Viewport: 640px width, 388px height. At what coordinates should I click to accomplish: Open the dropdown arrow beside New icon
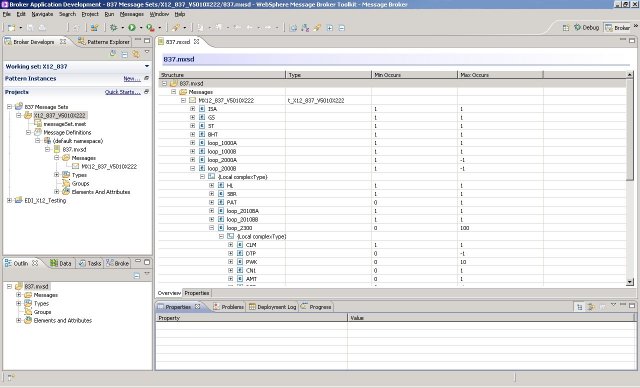point(20,28)
